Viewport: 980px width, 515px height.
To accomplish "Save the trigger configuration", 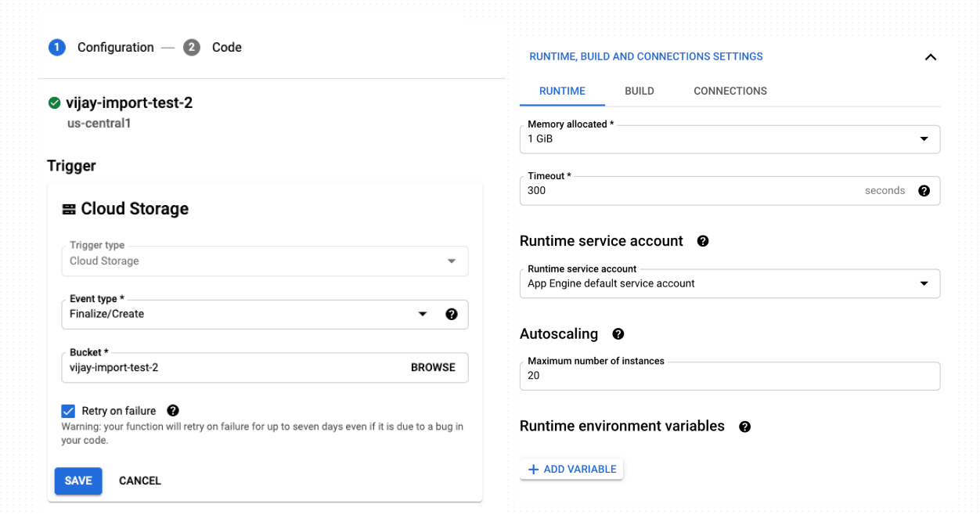I will (77, 481).
